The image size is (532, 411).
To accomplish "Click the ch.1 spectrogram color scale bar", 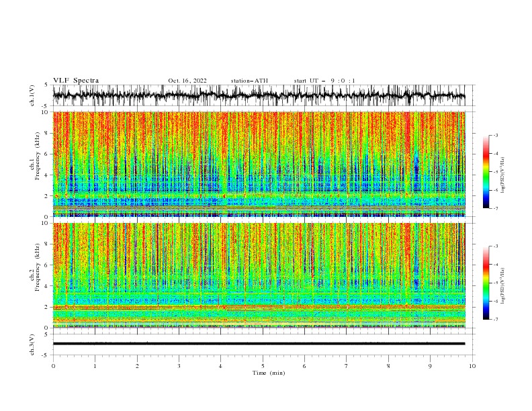I will coord(486,172).
